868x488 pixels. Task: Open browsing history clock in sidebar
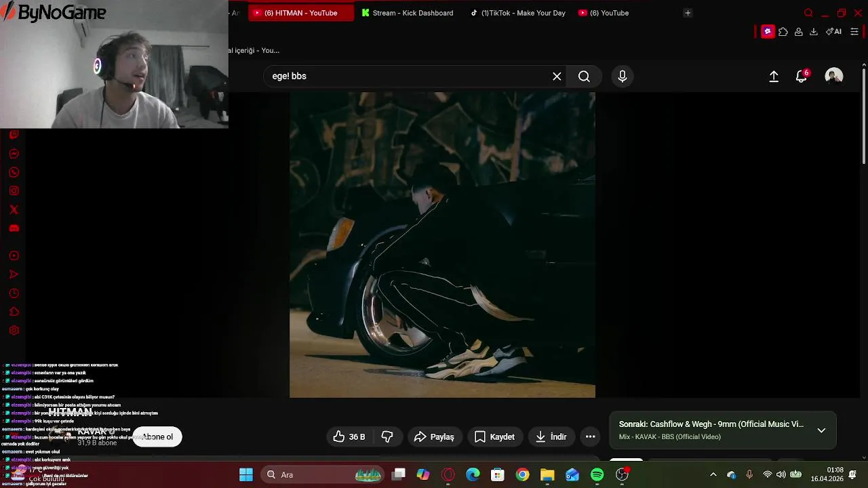pos(14,293)
